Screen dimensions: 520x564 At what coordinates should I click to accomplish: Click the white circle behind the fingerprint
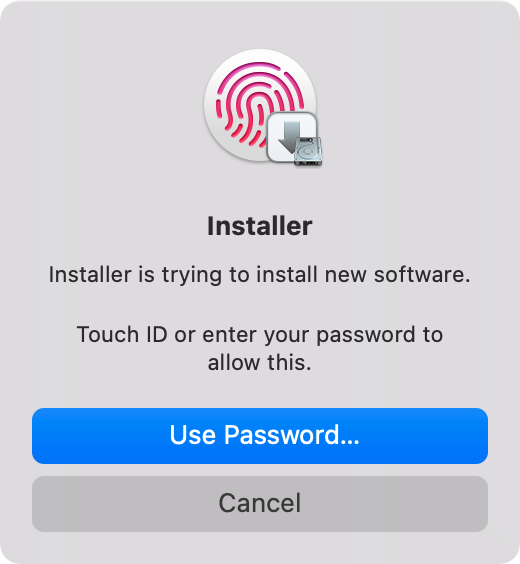[x=260, y=105]
